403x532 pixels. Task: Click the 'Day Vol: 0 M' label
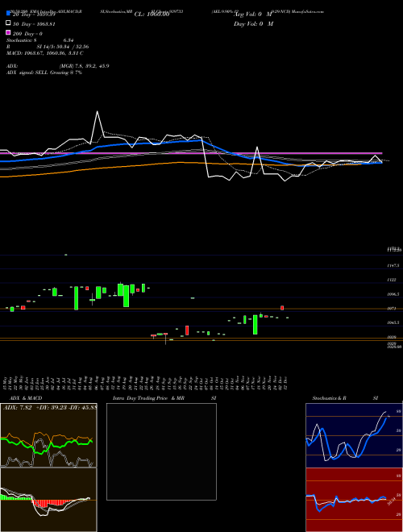coord(253,23)
